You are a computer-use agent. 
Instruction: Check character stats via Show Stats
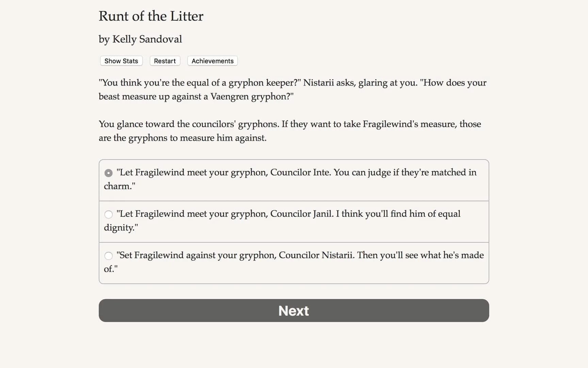coord(121,61)
